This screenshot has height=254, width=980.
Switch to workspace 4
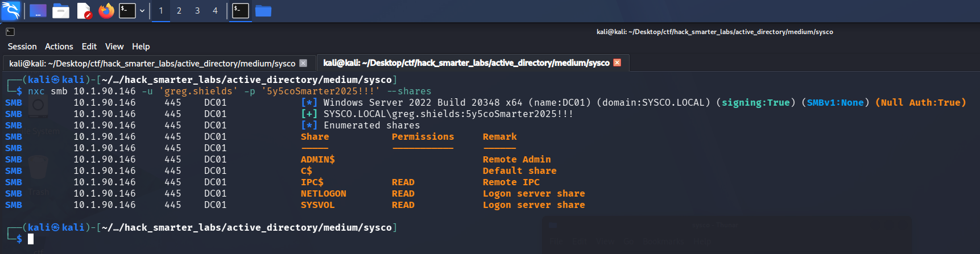point(215,11)
